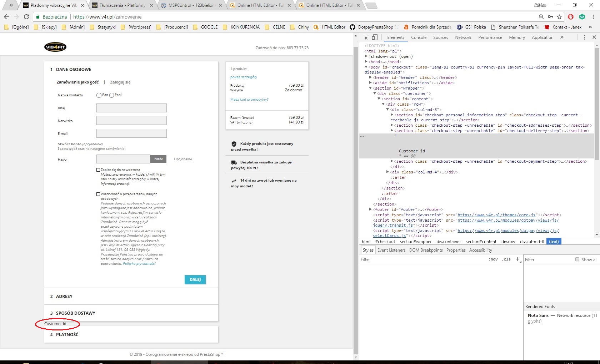Click the E-mail input field
The width and height of the screenshot is (600, 364).
tap(131, 133)
